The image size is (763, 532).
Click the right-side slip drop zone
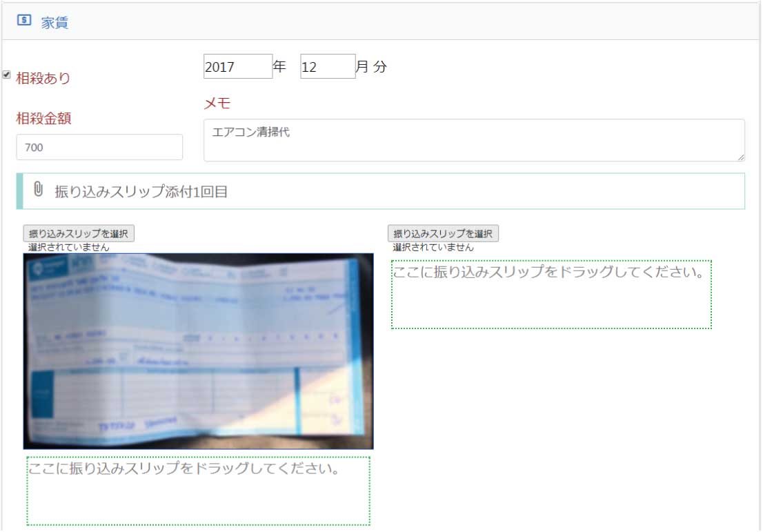click(x=551, y=295)
